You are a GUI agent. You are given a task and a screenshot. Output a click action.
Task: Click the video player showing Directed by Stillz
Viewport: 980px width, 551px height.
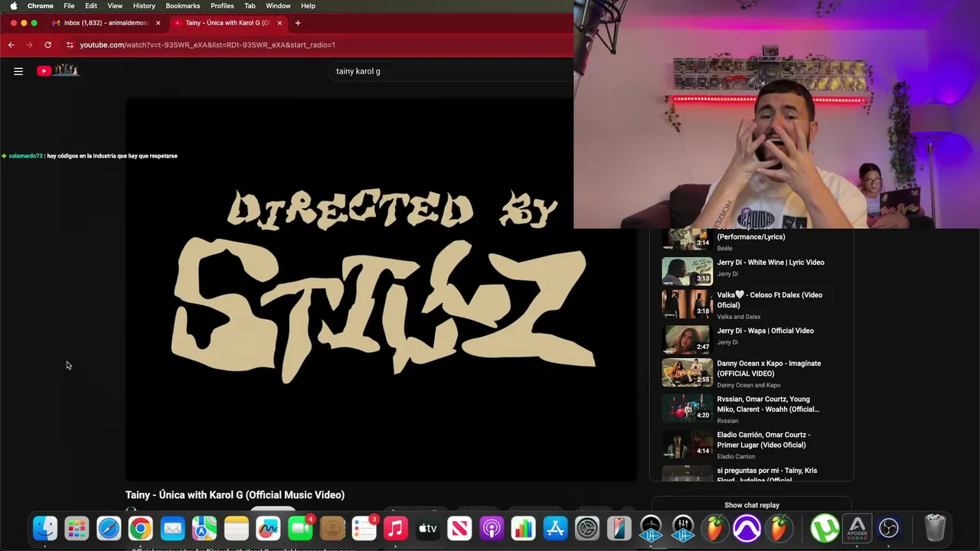point(381,289)
